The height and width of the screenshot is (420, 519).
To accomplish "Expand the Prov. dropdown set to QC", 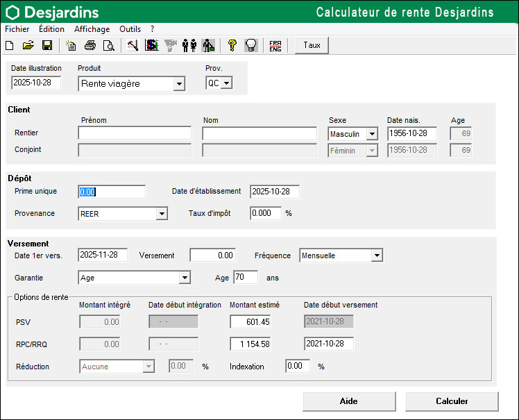I will 226,83.
